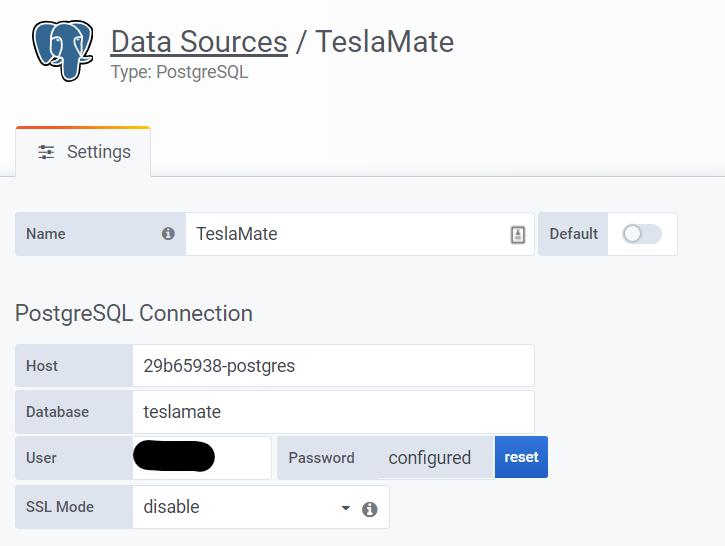Click the Type: PostgreSQL subtitle
725x546 pixels.
coord(179,72)
